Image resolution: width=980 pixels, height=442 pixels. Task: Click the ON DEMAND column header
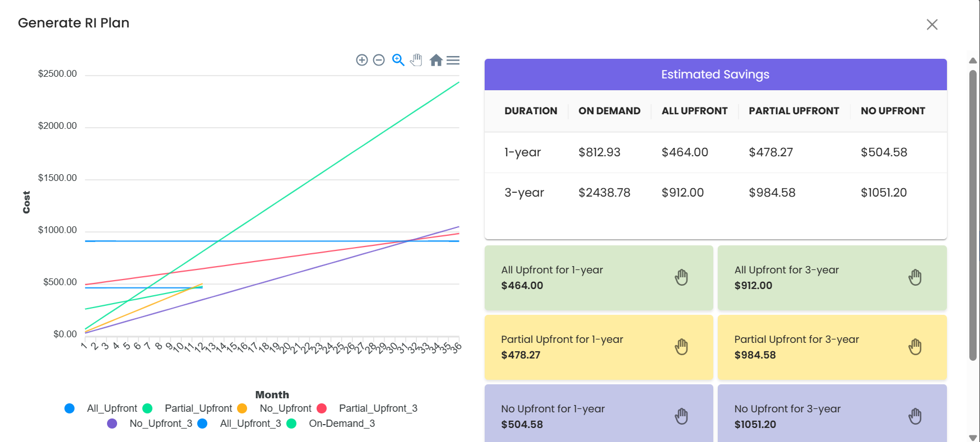coord(609,111)
